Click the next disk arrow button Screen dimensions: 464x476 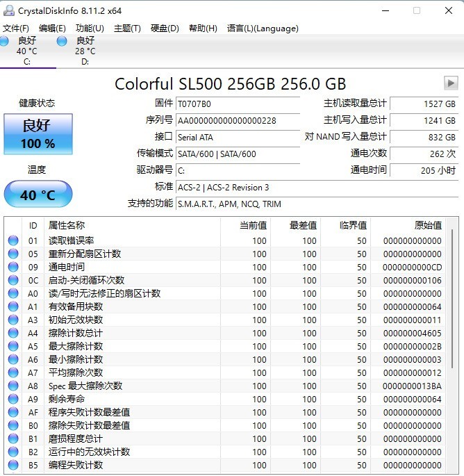pos(451,83)
